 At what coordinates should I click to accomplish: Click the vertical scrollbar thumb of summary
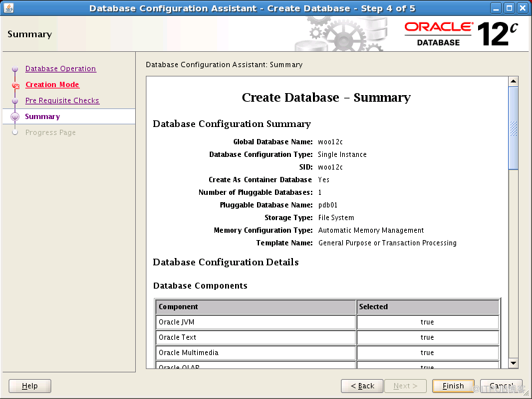(x=513, y=128)
